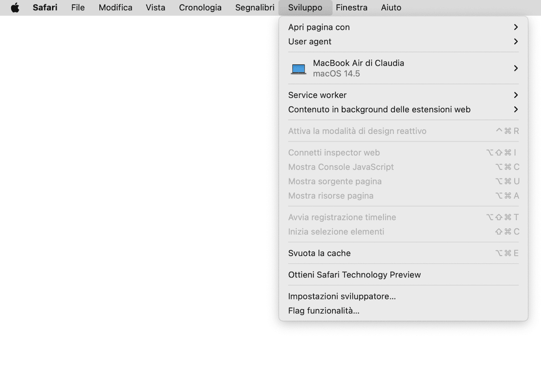Viewport: 541px width, 392px height.
Task: Open the File menu
Action: click(78, 8)
